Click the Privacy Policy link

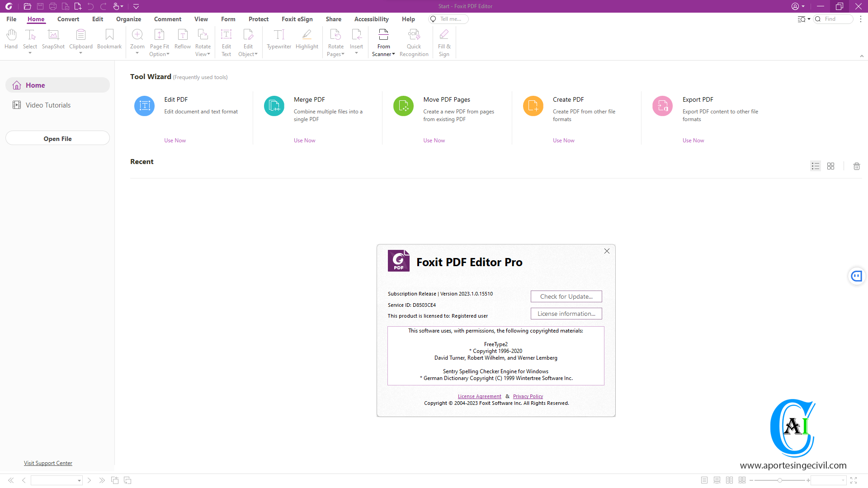tap(528, 396)
